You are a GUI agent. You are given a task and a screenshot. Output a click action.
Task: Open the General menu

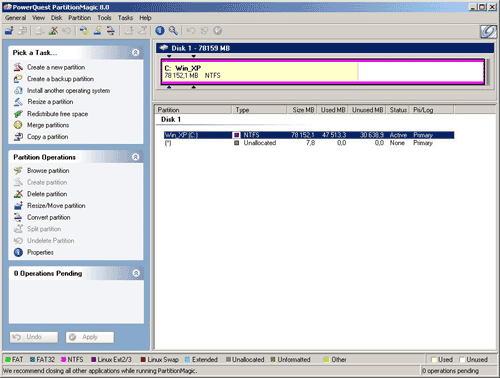(15, 18)
